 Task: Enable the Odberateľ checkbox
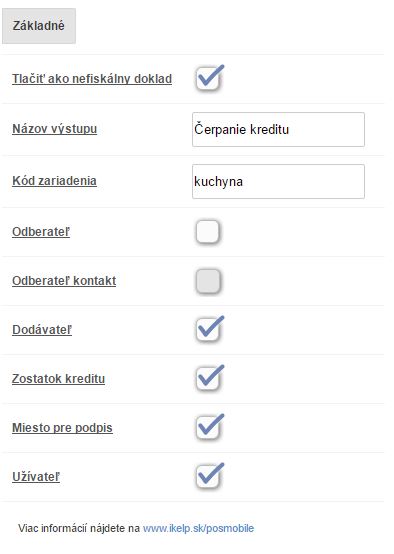(208, 232)
